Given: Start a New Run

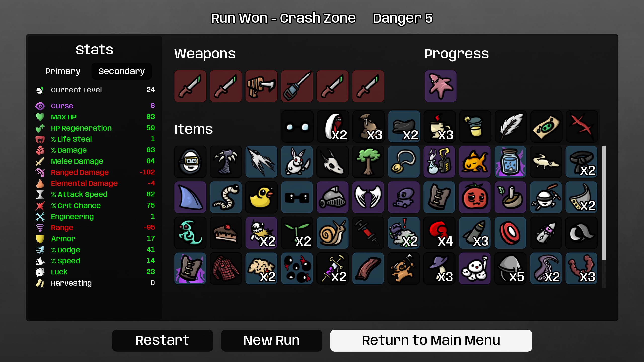Looking at the screenshot, I should pos(272,340).
